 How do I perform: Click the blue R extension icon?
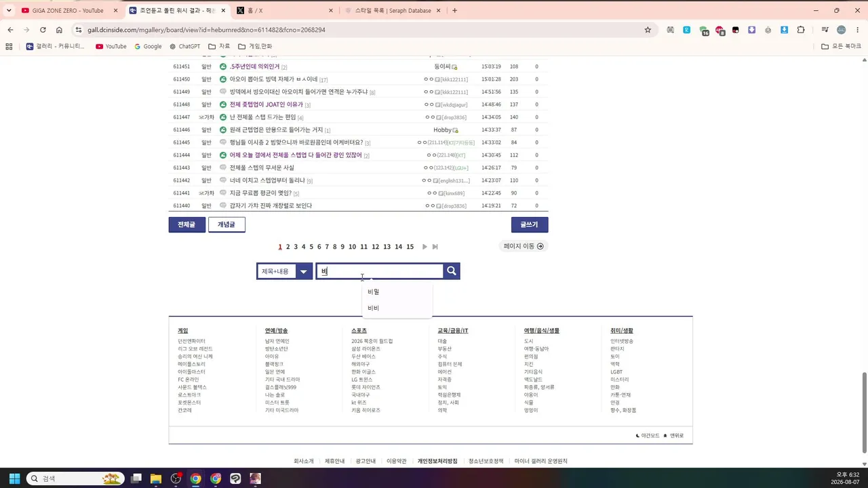pyautogui.click(x=687, y=30)
